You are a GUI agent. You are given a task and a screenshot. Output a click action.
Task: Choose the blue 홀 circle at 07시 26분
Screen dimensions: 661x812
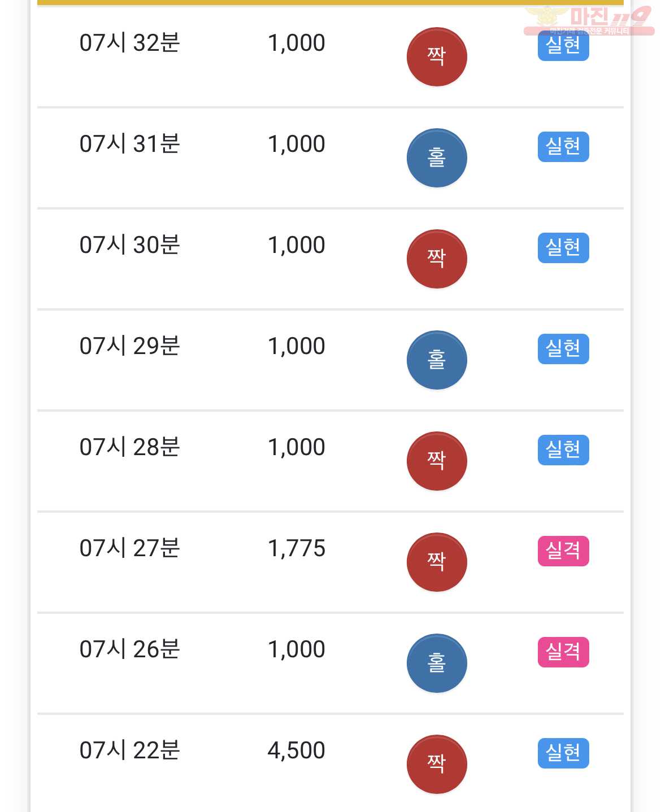pos(437,663)
